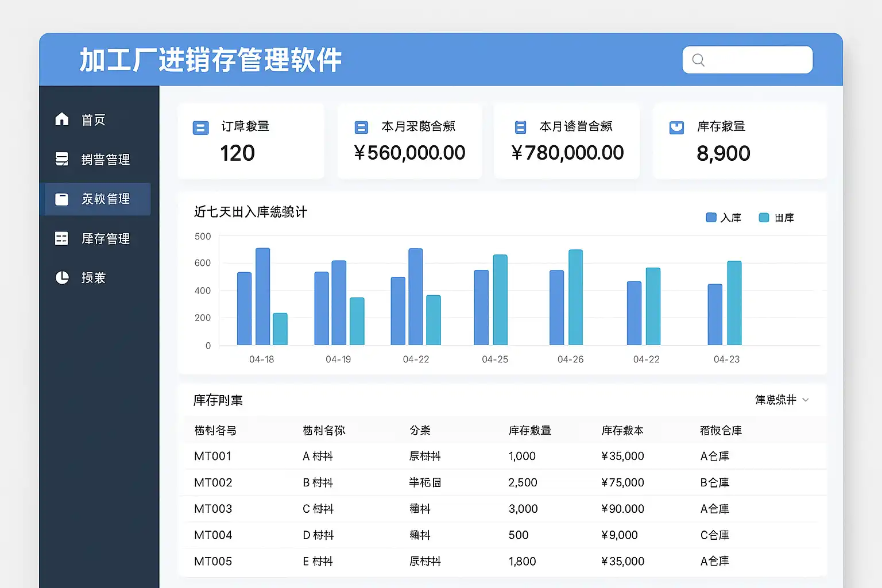882x588 pixels.
Task: Click the tallest blue bar for 04-18
Action: click(262, 296)
